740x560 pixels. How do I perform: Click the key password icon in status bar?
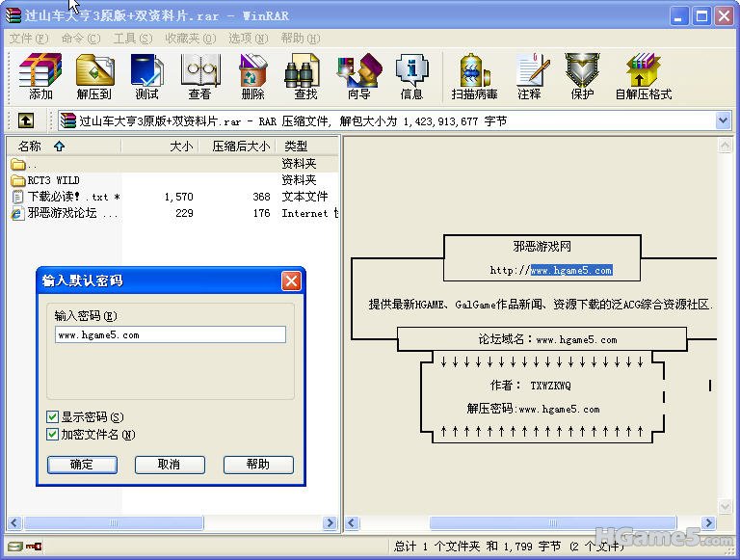tap(34, 547)
